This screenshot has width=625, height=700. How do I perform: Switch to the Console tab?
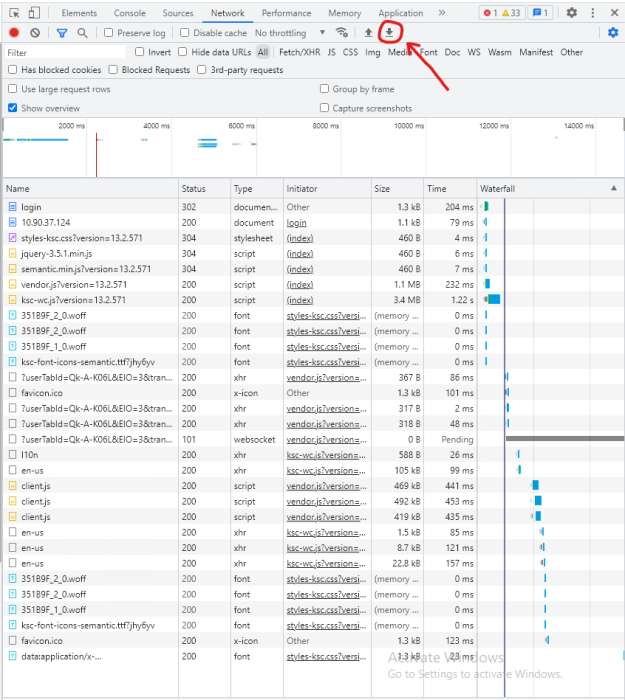(129, 13)
